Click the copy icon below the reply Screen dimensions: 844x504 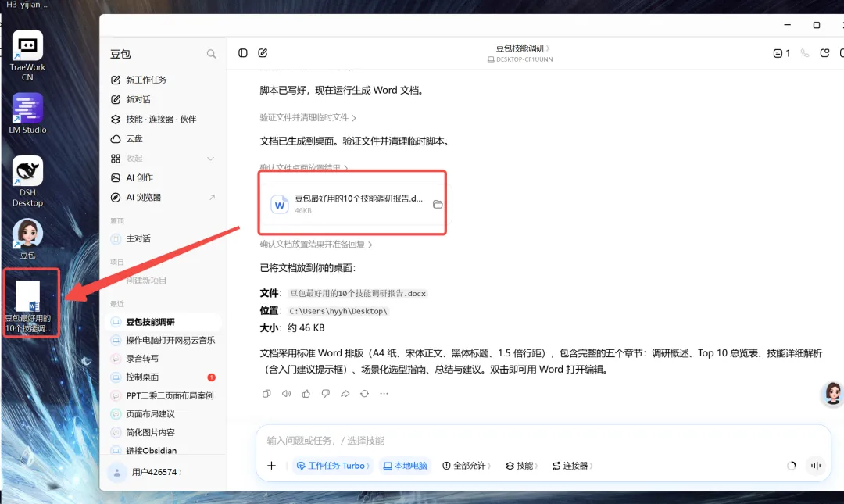[266, 394]
